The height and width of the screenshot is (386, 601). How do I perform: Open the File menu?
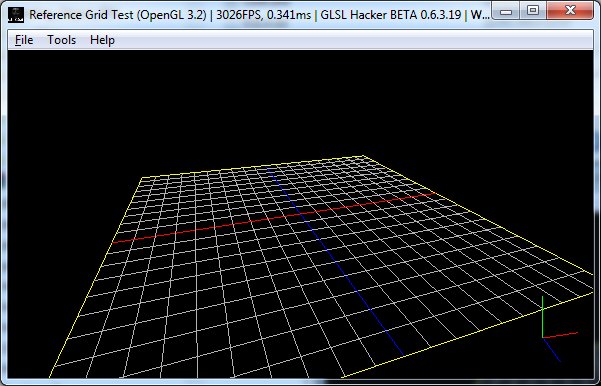(x=24, y=40)
